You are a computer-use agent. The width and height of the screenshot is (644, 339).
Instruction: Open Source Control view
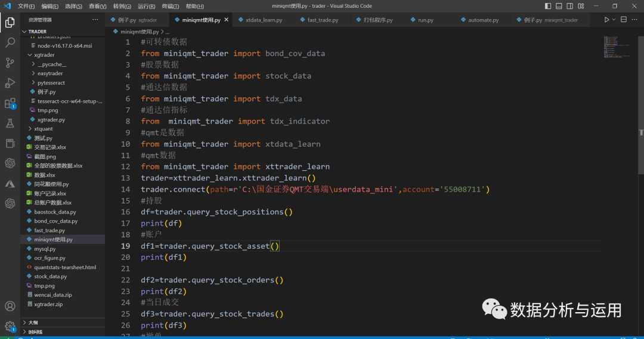10,63
